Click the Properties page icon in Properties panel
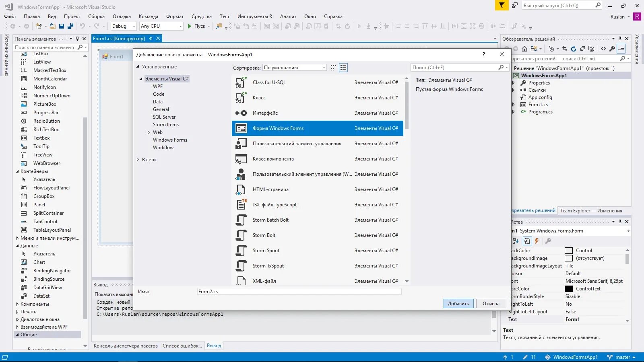Viewport: 644px width, 362px height. 527,241
